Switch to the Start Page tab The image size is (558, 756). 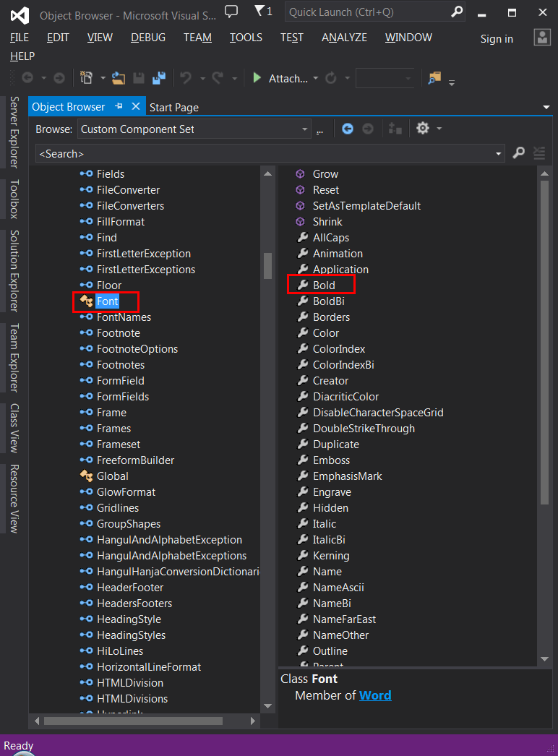tap(174, 107)
